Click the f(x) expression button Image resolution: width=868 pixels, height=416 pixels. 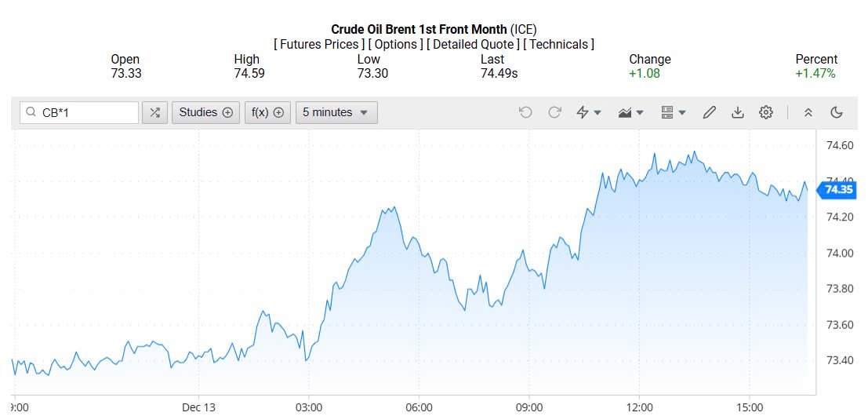point(268,112)
